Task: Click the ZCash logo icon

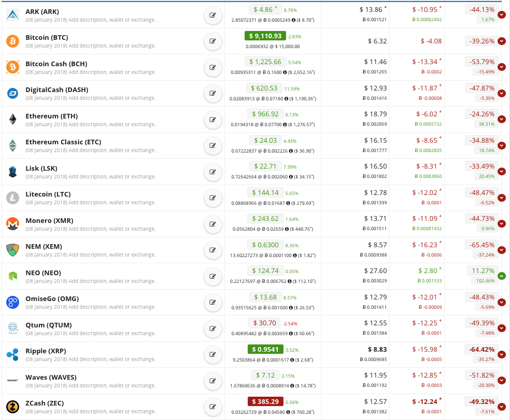Action: (13, 407)
